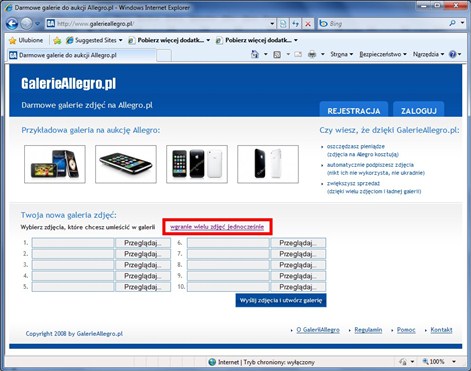Click Przeglądaj button for photo 3
Viewport: 471px width, 371px height.
click(x=143, y=265)
